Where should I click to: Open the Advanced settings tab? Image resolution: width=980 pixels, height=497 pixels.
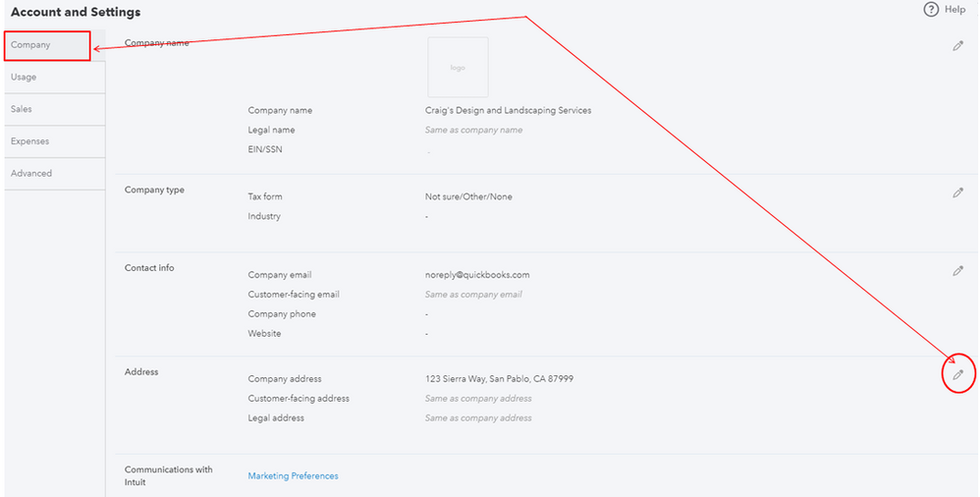(55, 173)
